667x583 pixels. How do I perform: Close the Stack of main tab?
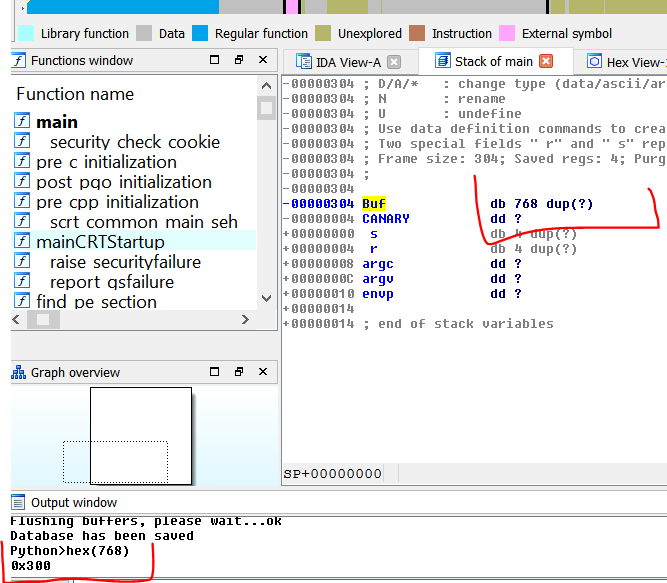[546, 62]
